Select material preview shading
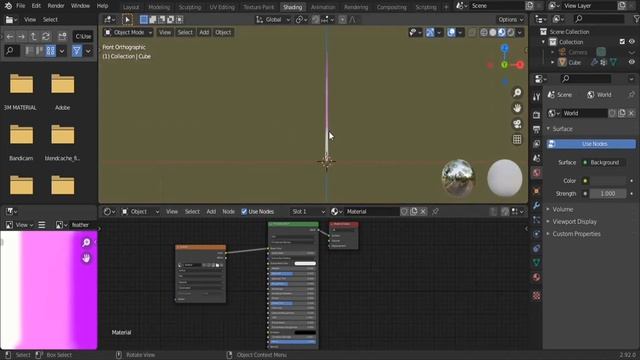Viewport: 640px width, 360px height. (x=502, y=33)
